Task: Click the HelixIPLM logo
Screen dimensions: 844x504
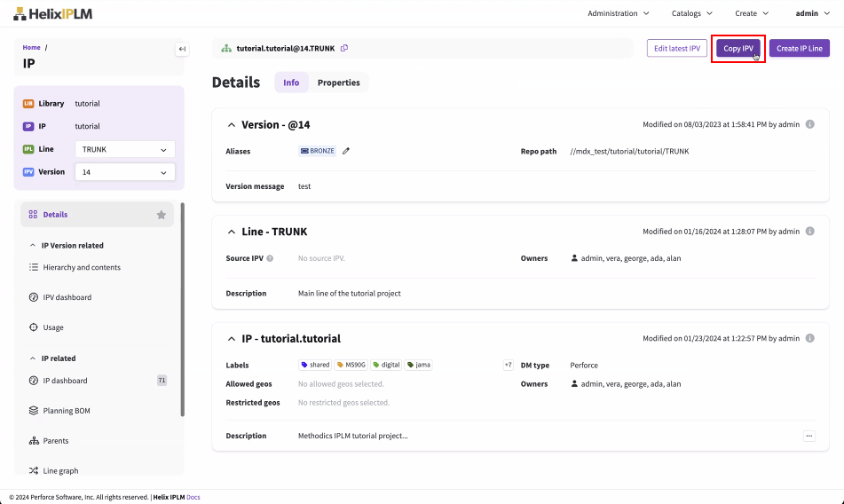Action: click(x=52, y=13)
